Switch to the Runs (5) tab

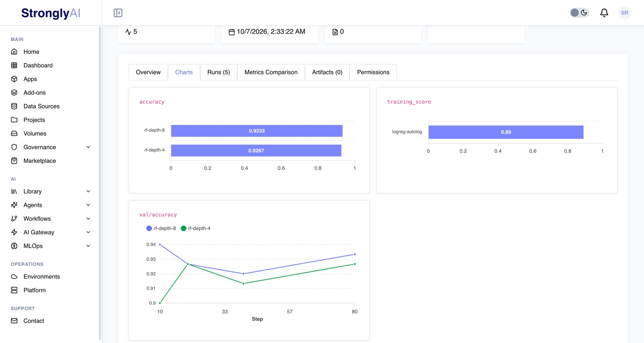pos(218,72)
